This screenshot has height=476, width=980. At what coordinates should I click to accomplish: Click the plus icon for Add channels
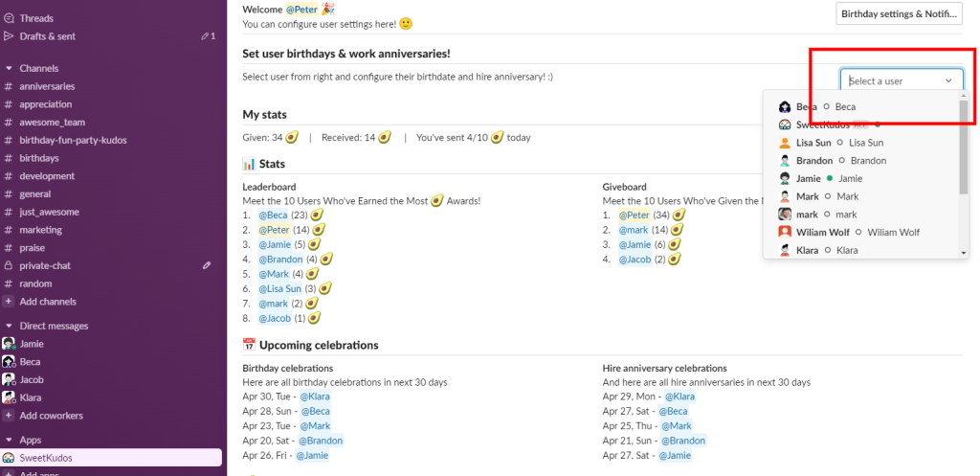[9, 302]
